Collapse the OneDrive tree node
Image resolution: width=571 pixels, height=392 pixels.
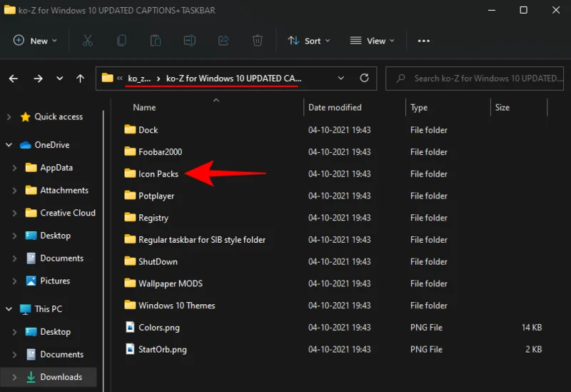[x=9, y=145]
